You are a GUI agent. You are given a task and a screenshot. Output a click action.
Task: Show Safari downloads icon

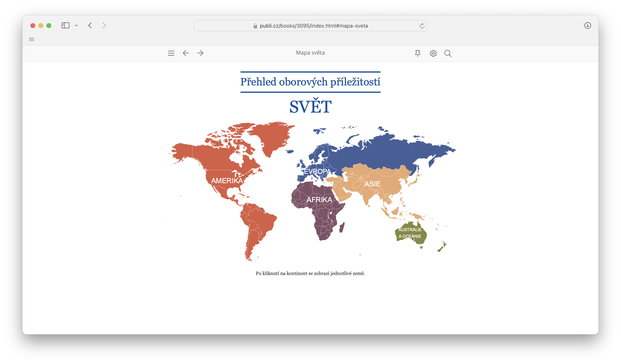pos(587,25)
